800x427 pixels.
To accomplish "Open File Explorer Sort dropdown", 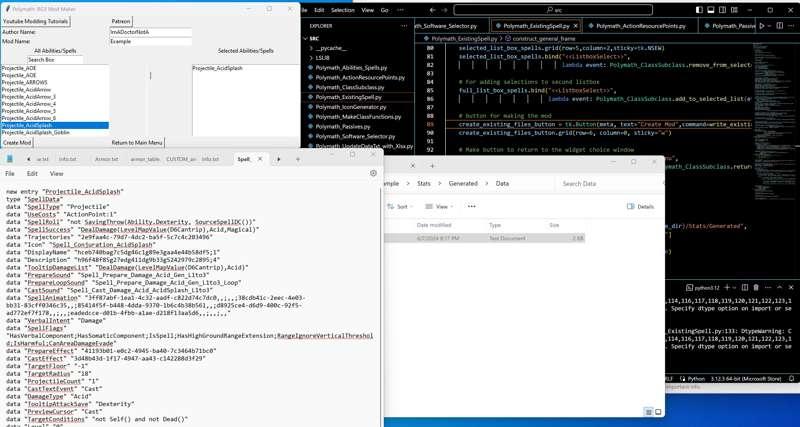I will 402,207.
